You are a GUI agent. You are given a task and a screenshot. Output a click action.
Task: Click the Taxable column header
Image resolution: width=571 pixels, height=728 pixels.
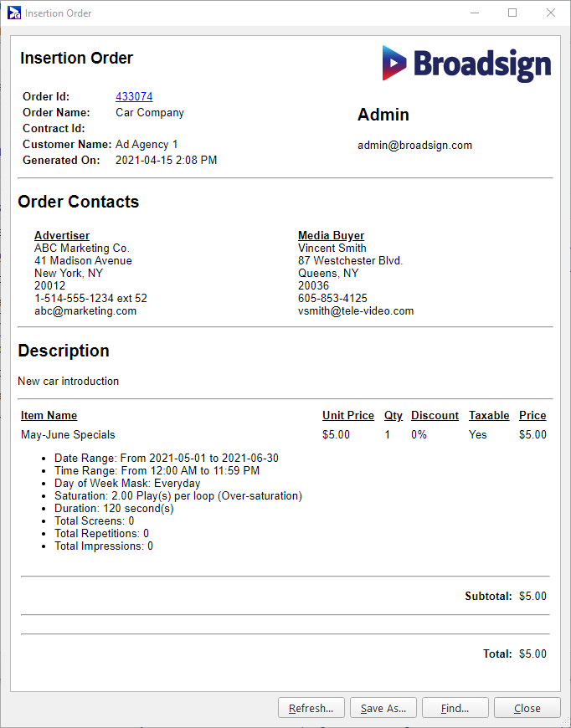tap(489, 416)
